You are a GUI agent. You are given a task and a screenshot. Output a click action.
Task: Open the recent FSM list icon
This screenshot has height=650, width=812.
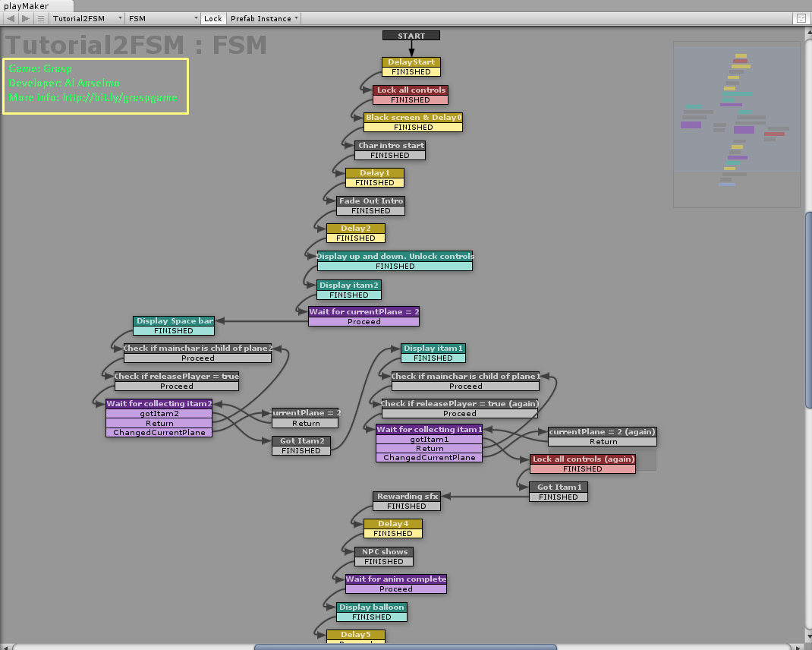tap(41, 19)
